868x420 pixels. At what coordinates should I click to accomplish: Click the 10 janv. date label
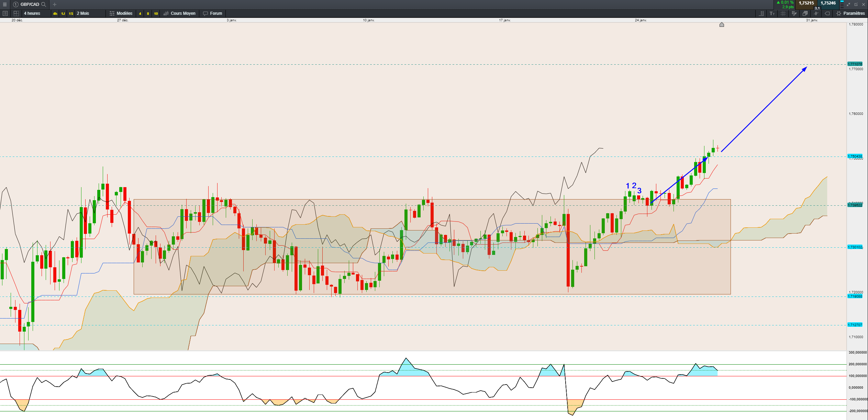[369, 20]
